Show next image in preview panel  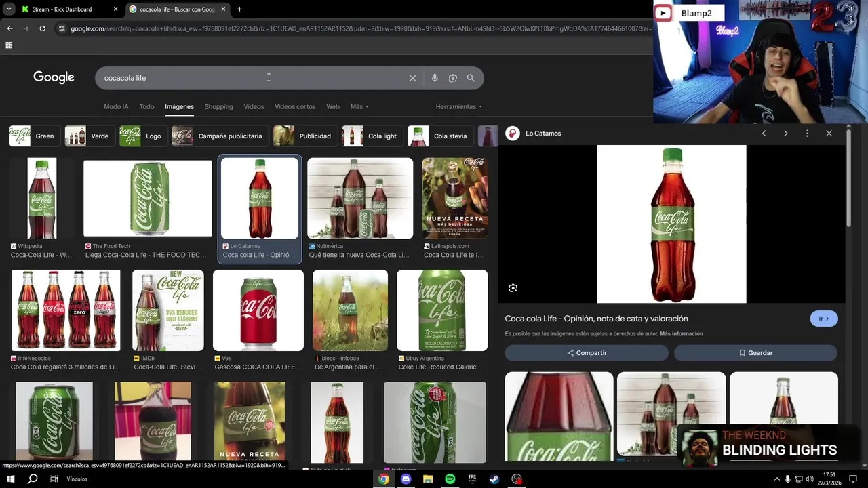tap(785, 134)
